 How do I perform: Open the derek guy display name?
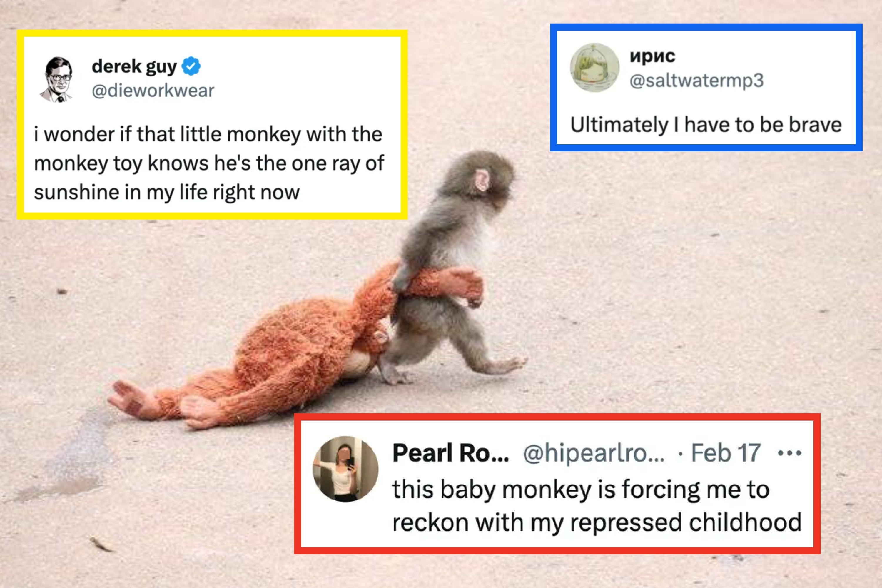click(134, 67)
